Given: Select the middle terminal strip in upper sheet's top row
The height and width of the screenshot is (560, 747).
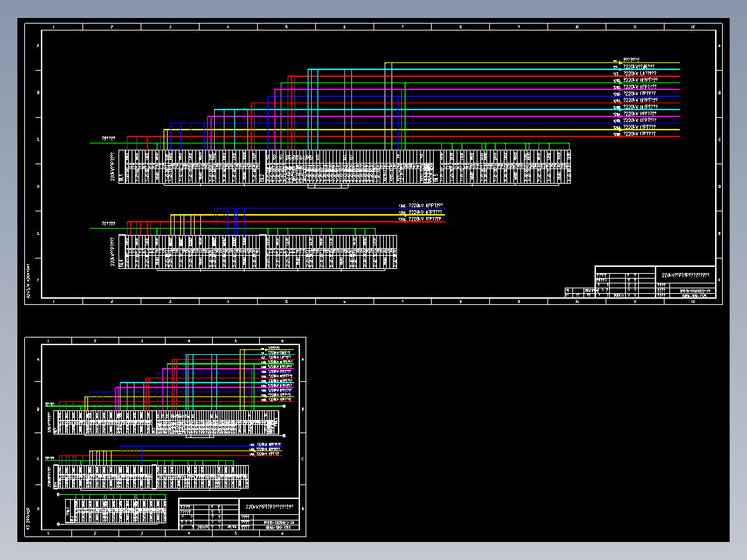Looking at the screenshot, I should pyautogui.click(x=346, y=166).
